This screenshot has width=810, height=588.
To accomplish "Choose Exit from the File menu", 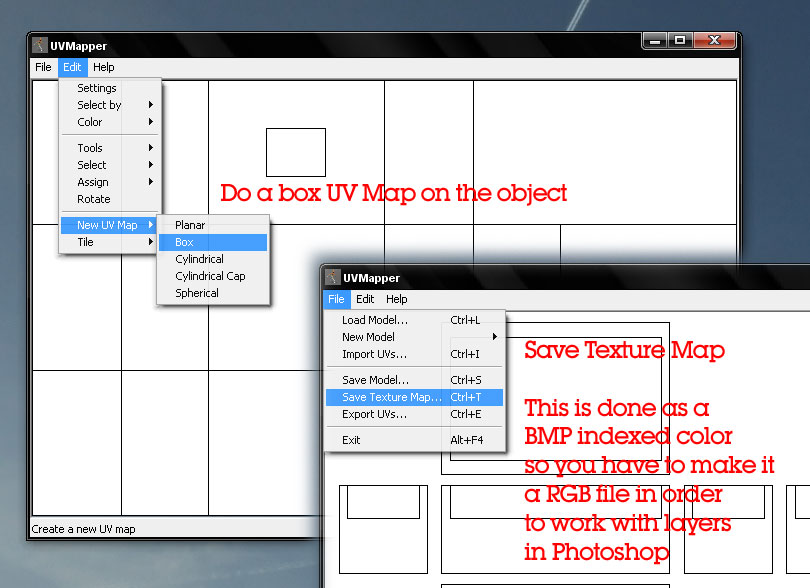I will [414, 440].
